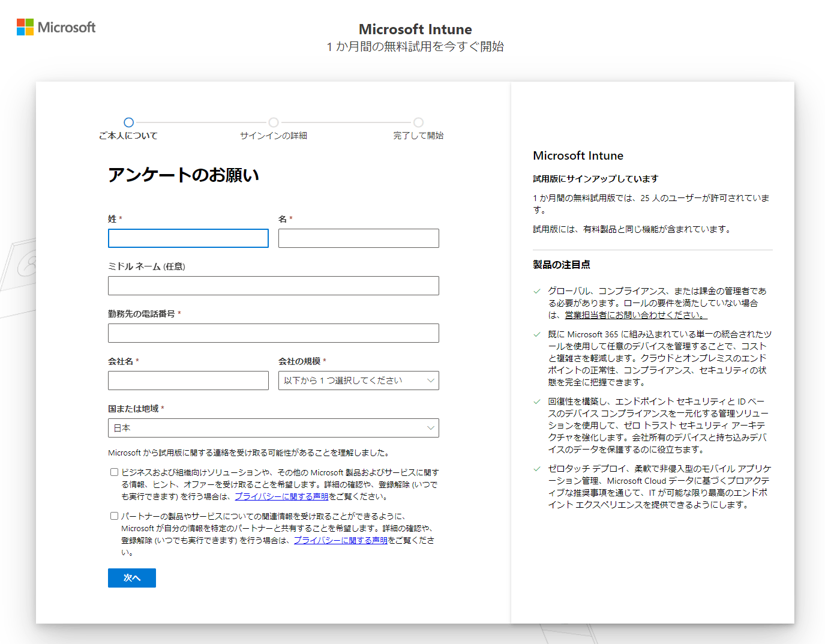Click the 試用版にサインアップしています text

pyautogui.click(x=596, y=179)
